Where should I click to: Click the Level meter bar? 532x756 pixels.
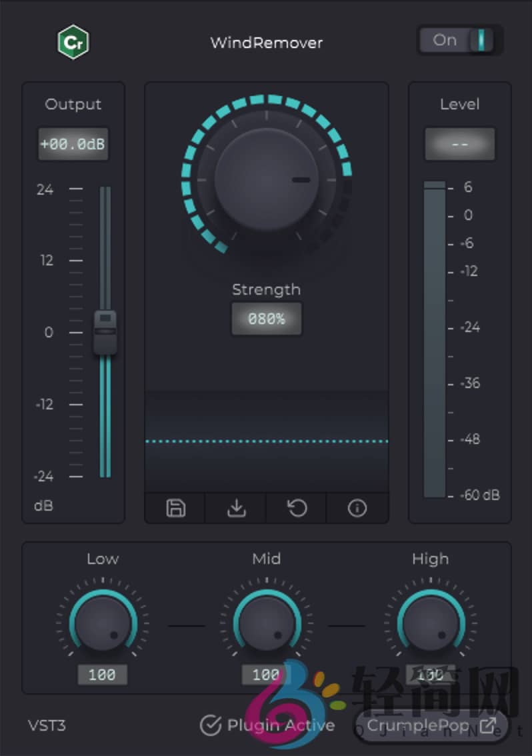435,340
